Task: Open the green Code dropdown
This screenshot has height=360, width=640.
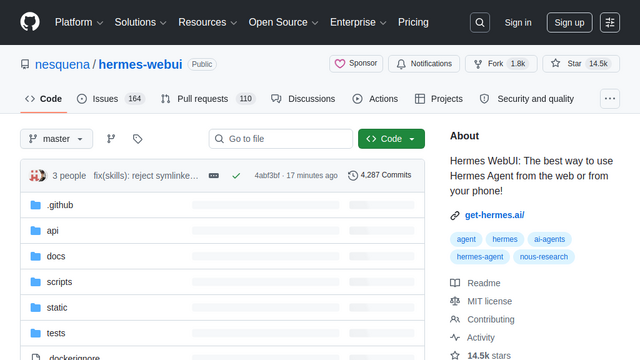Action: pyautogui.click(x=391, y=139)
